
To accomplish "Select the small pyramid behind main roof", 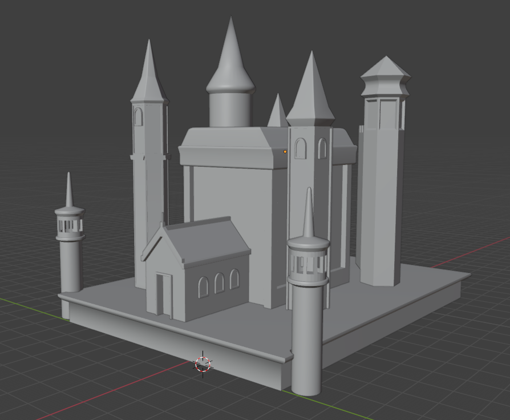I will [277, 110].
